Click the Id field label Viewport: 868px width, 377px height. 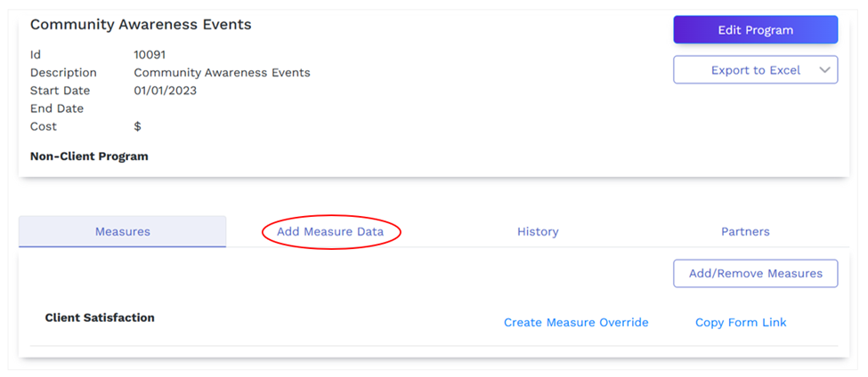(36, 55)
